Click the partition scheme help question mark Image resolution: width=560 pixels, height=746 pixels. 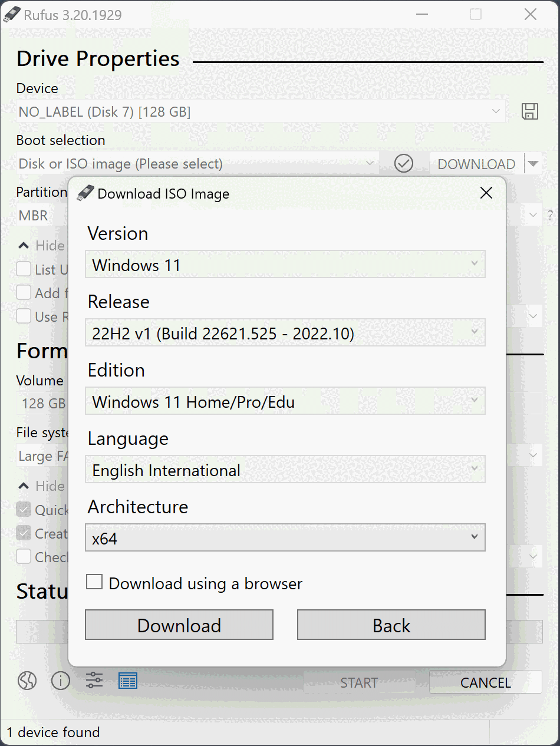tap(550, 216)
